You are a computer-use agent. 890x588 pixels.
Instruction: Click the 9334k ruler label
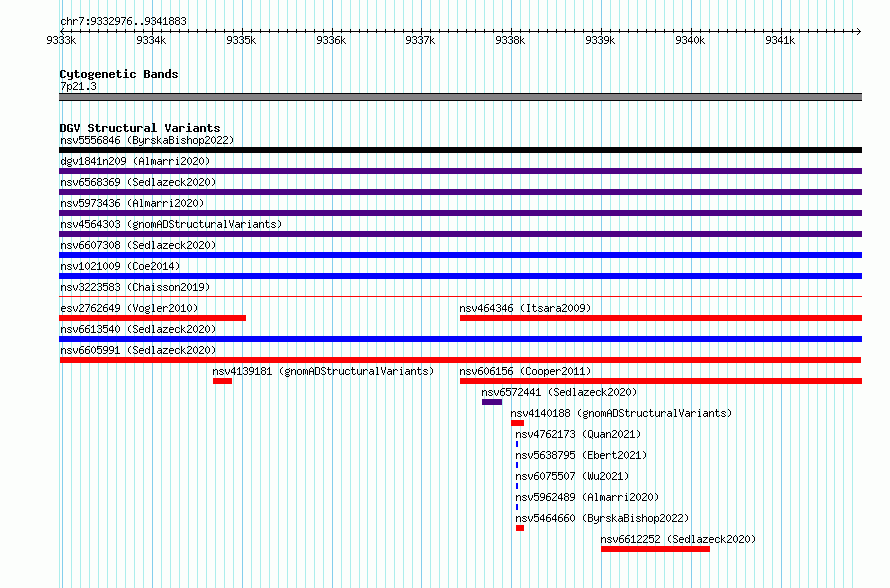pyautogui.click(x=151, y=40)
